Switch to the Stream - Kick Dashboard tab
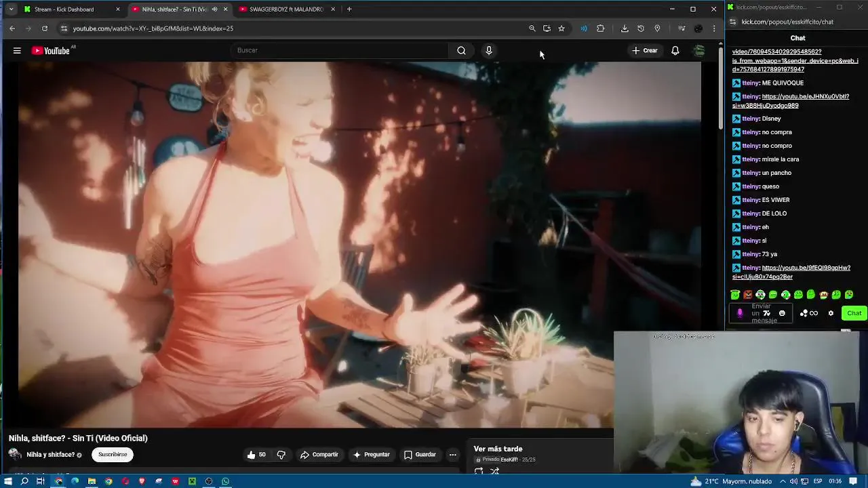The image size is (868, 488). click(71, 9)
